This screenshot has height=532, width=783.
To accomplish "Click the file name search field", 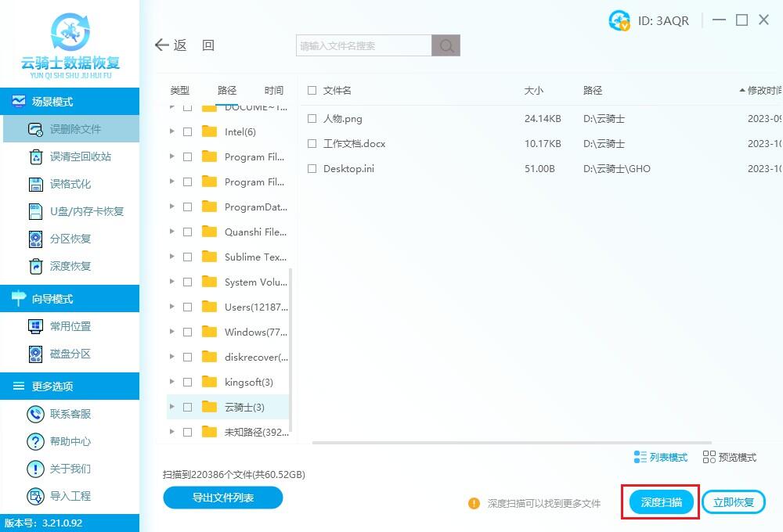I will click(364, 46).
